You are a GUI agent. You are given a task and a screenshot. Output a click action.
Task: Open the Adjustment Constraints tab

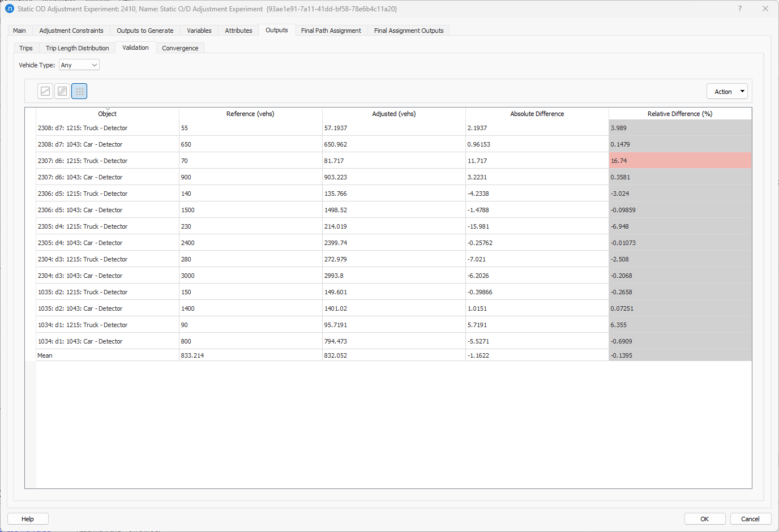(x=71, y=31)
